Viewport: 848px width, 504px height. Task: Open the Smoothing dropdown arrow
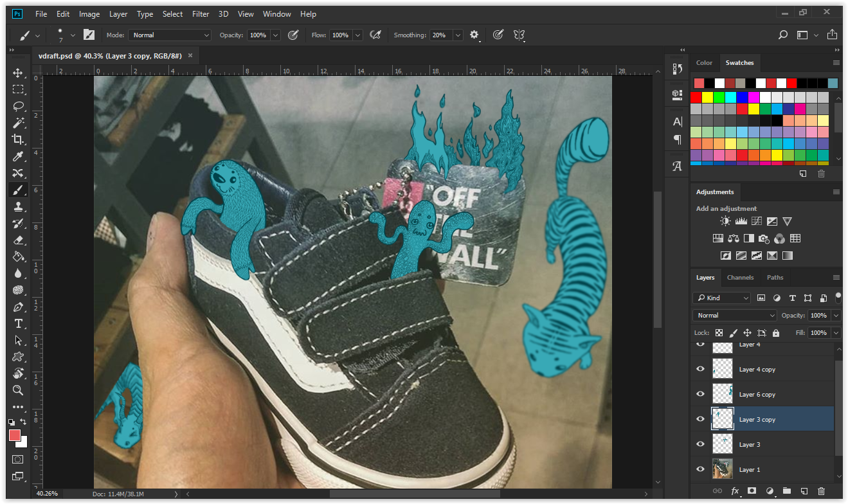(458, 35)
